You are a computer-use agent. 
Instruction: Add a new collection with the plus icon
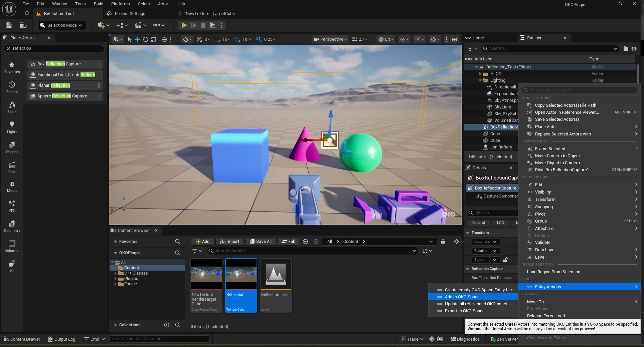point(167,325)
